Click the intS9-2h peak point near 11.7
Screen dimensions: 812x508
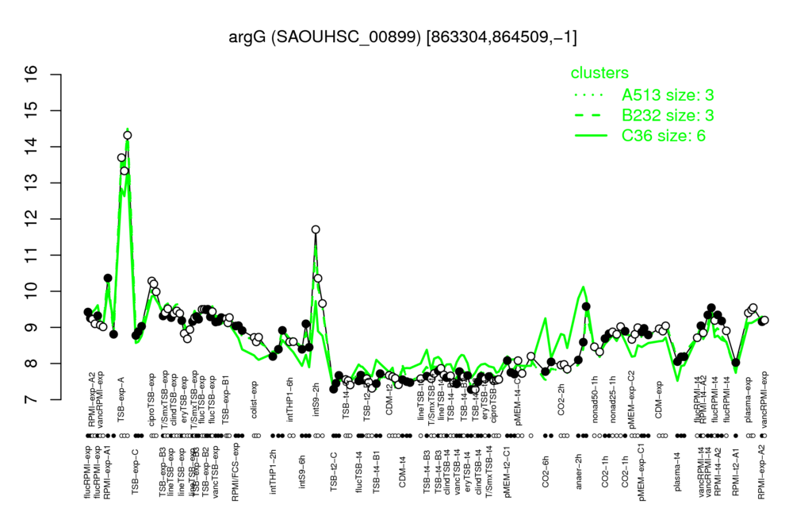316,229
